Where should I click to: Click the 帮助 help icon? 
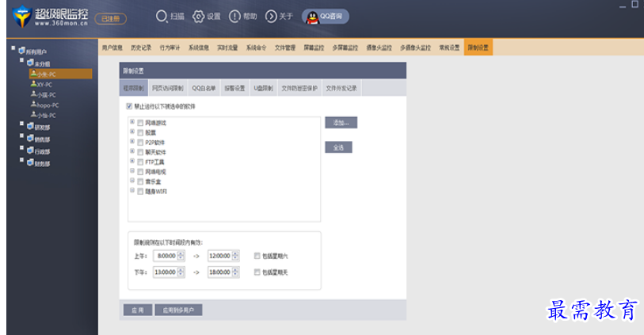pyautogui.click(x=234, y=17)
